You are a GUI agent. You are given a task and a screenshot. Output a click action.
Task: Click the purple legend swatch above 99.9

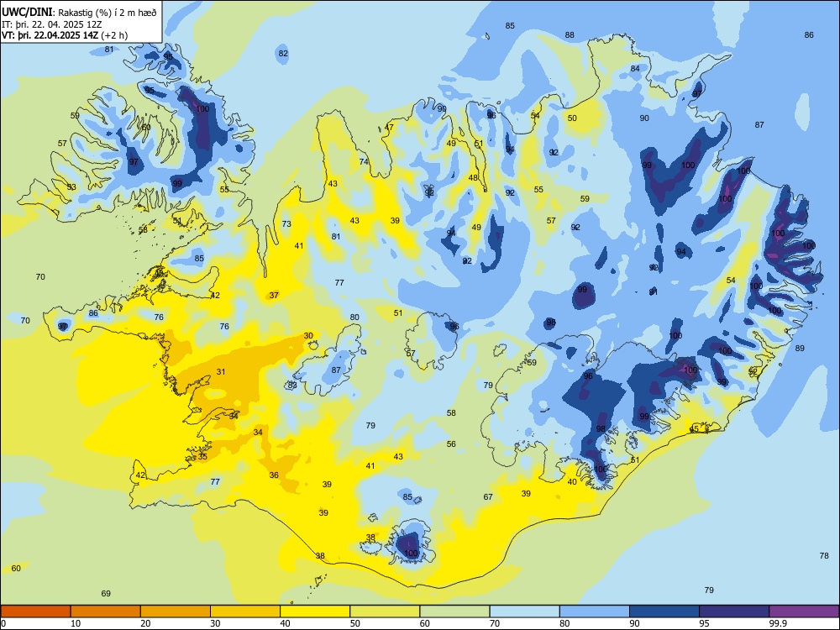(x=804, y=612)
